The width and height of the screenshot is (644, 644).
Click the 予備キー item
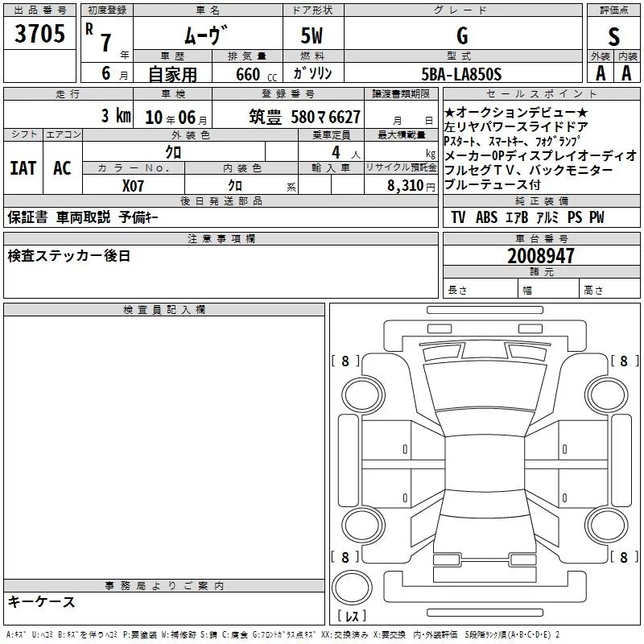pos(138,217)
